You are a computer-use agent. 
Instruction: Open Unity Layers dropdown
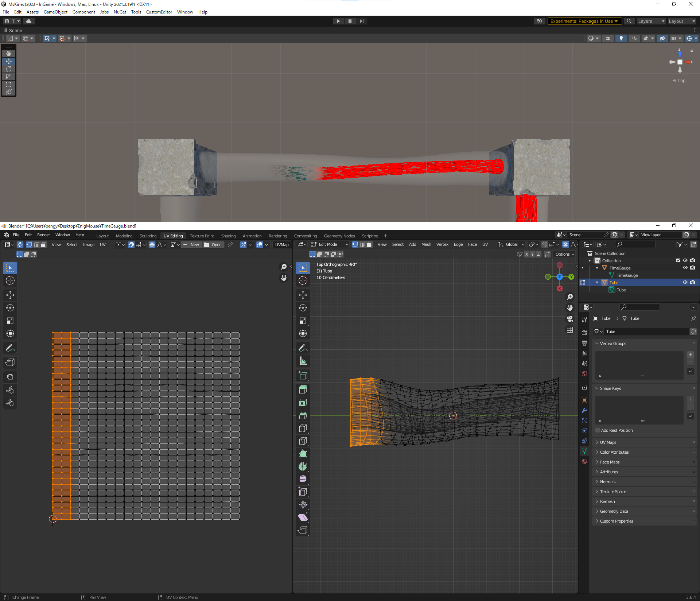[x=651, y=21]
